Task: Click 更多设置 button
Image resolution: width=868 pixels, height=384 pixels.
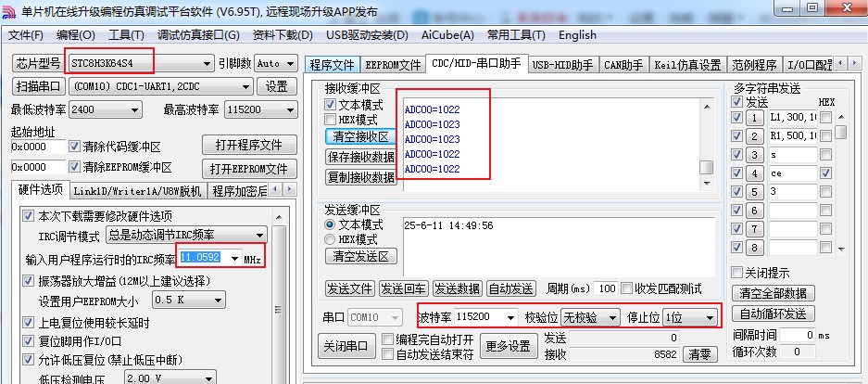Action: 509,347
